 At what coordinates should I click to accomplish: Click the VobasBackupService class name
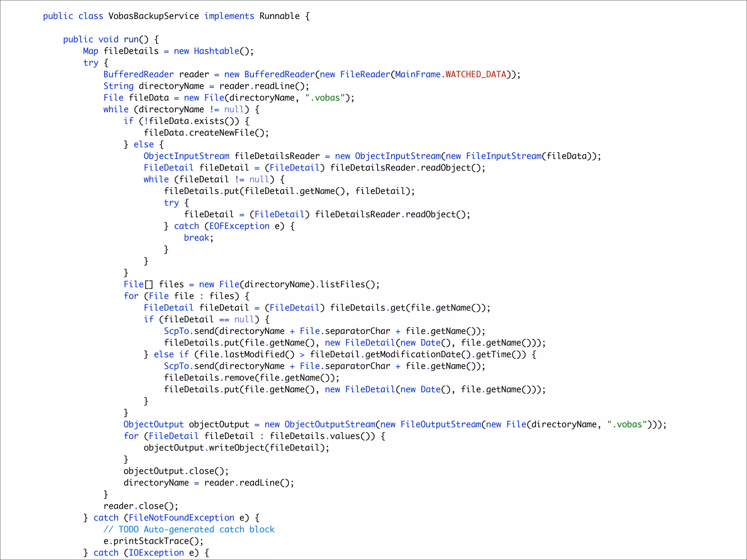click(154, 16)
